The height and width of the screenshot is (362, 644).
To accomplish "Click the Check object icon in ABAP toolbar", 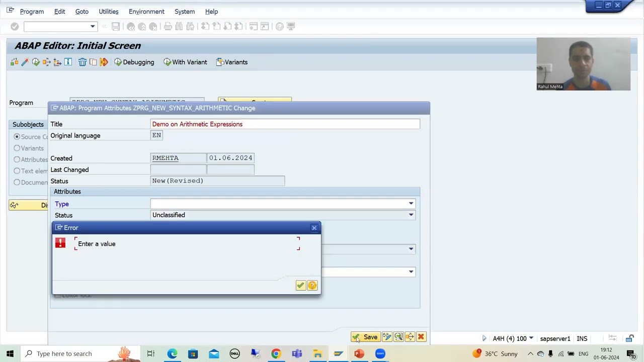I will [14, 62].
